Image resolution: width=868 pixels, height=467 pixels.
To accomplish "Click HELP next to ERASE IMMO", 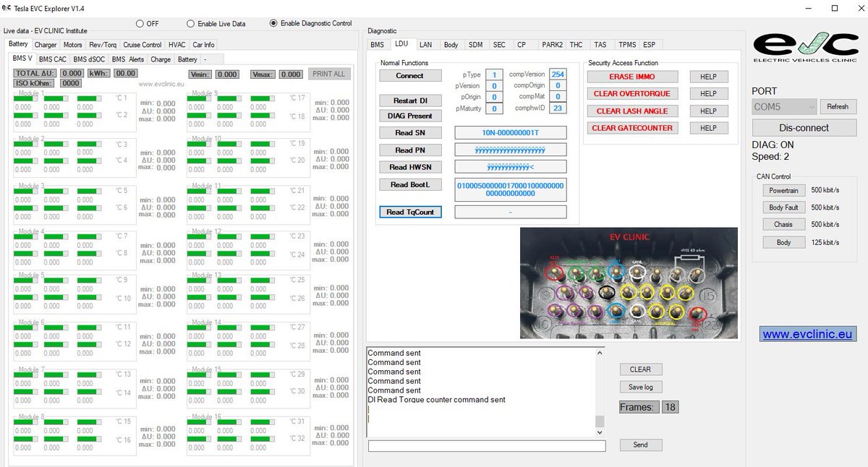I will (x=708, y=77).
